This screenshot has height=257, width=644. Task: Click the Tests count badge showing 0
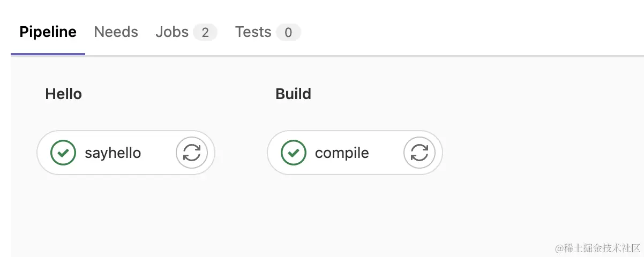(x=288, y=33)
